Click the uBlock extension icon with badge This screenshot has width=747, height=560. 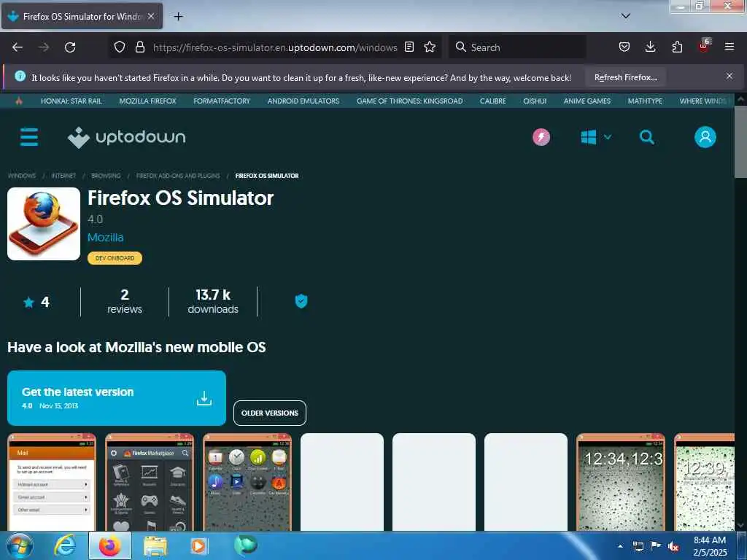point(704,46)
